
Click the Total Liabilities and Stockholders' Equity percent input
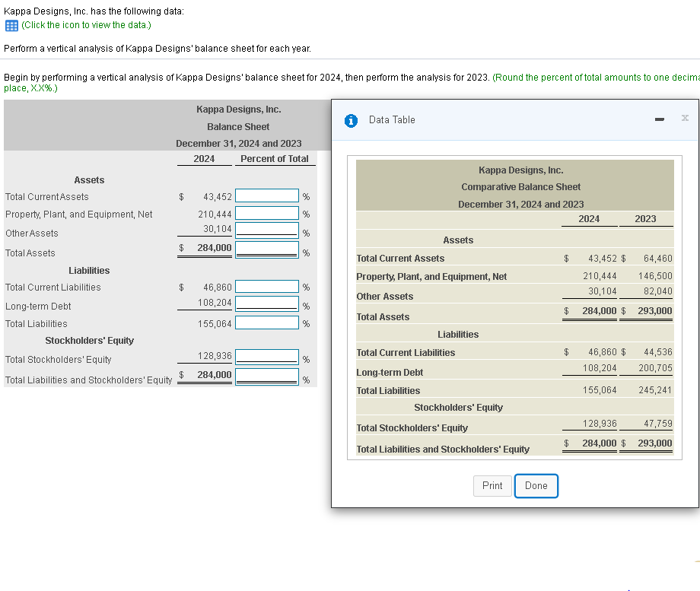(267, 376)
